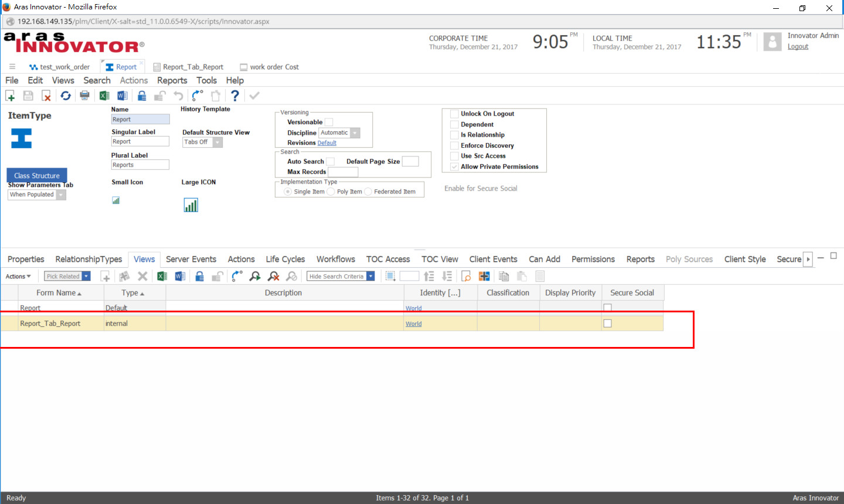Viewport: 844px width, 504px height.
Task: Switch to the Server Events tab
Action: click(x=191, y=259)
